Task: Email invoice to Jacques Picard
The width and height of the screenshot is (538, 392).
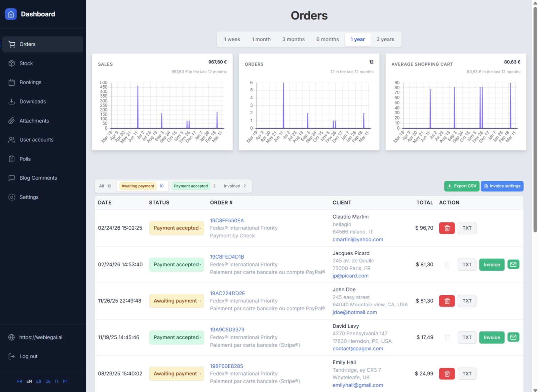Action: pyautogui.click(x=513, y=264)
